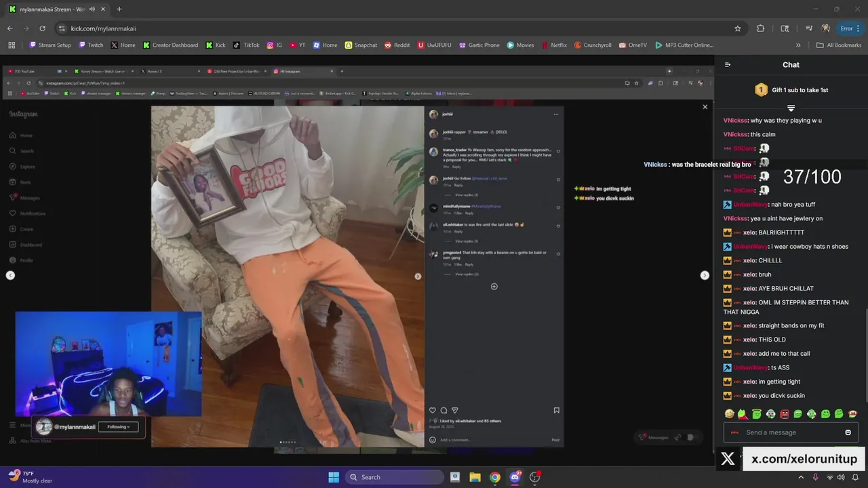Click the Add a comment field
Viewport: 868px width, 488px height.
(494, 440)
